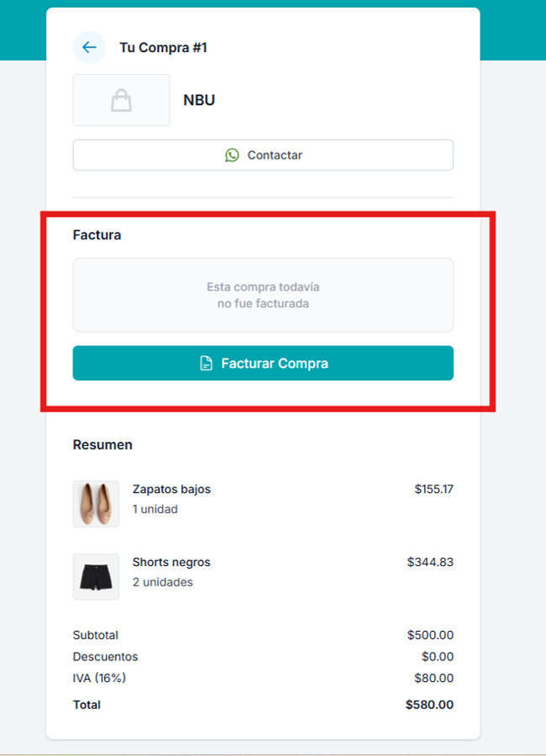Click the 'Tu Compra #1' title
This screenshot has height=756, width=546.
[163, 48]
